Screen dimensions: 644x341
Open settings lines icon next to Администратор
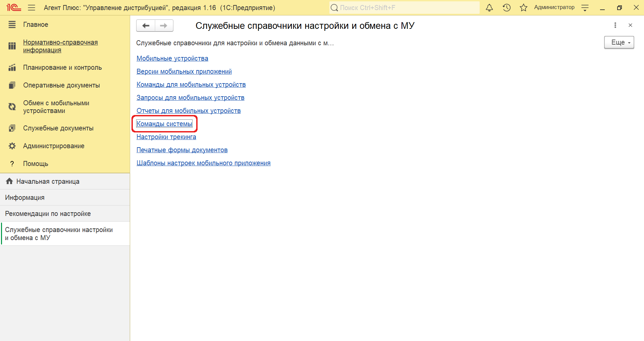coord(585,8)
